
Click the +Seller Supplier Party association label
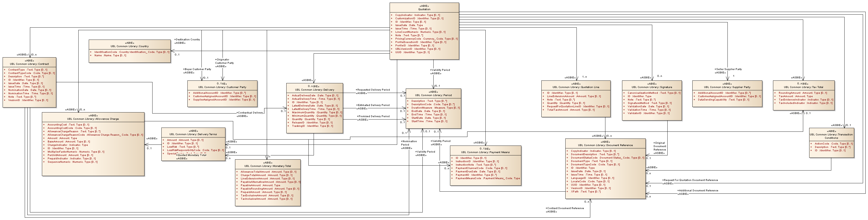click(x=728, y=70)
